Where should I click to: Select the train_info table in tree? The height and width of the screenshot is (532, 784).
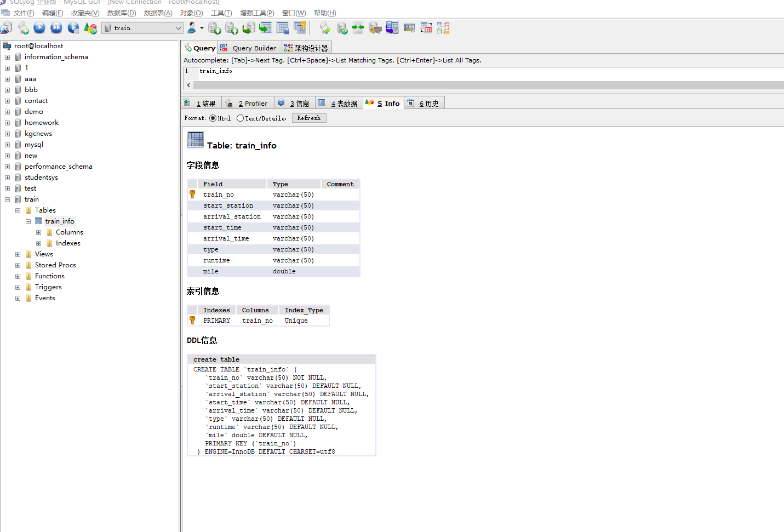pos(60,221)
